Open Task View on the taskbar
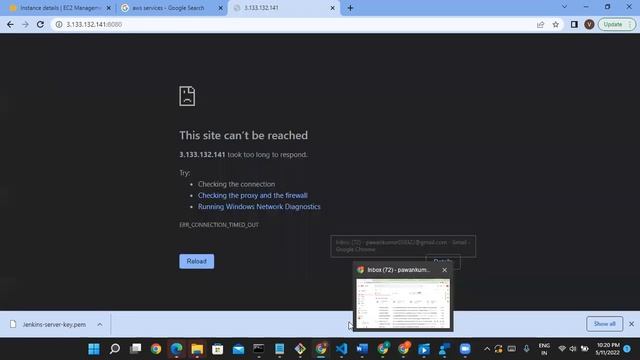The image size is (640, 360). pos(135,349)
